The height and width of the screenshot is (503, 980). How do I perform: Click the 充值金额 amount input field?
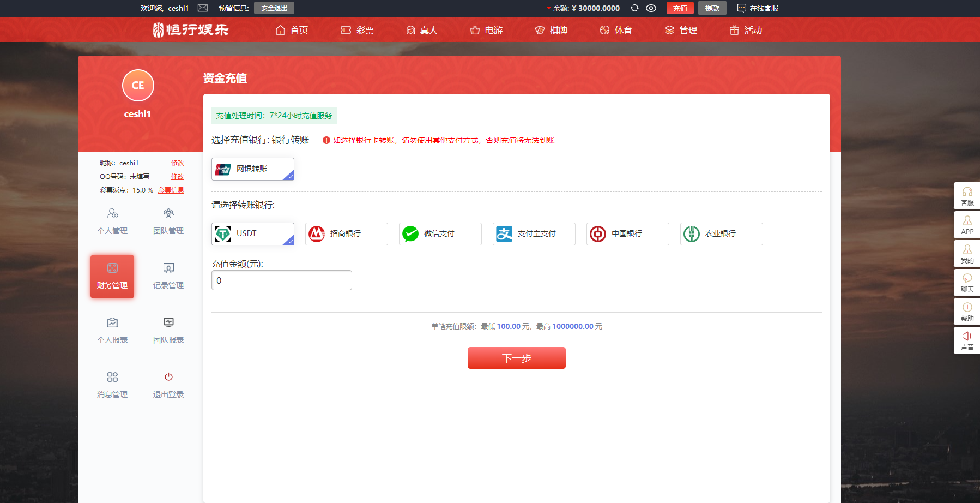281,280
